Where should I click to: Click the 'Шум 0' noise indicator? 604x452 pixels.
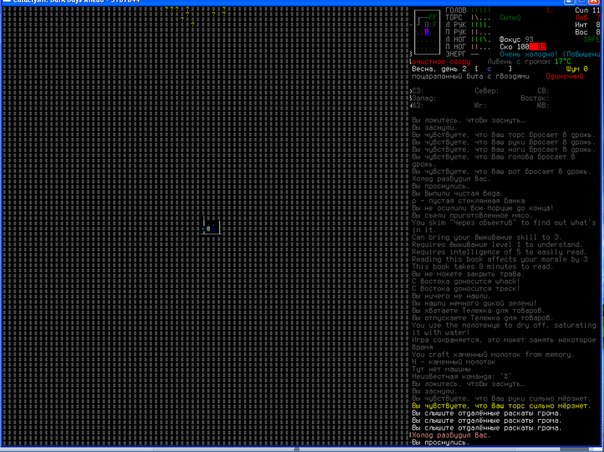[x=586, y=69]
